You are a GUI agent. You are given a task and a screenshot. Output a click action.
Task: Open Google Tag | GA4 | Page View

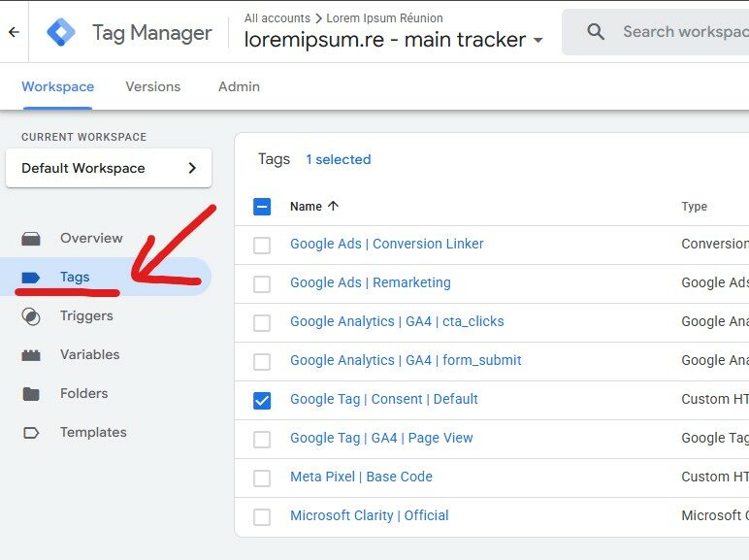click(x=381, y=438)
